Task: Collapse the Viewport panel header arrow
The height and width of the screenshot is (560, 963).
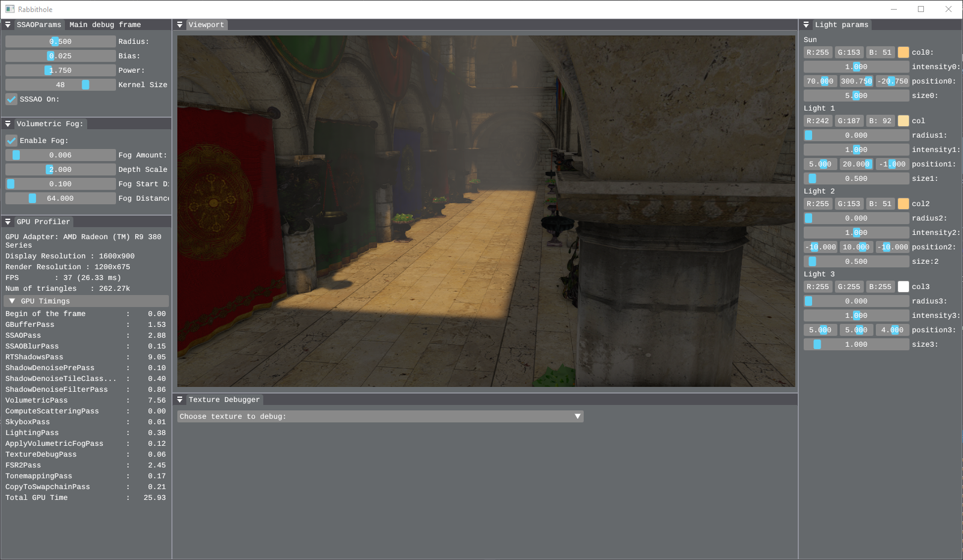Action: coord(180,25)
